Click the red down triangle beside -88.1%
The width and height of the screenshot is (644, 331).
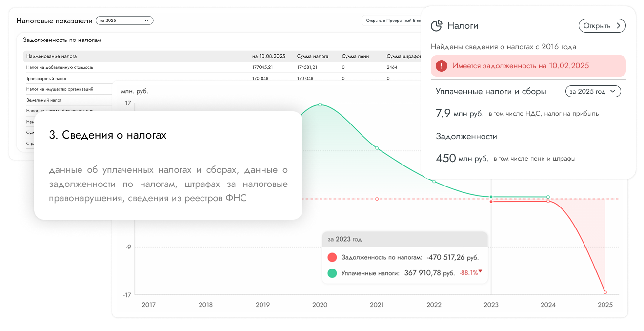[x=480, y=271]
